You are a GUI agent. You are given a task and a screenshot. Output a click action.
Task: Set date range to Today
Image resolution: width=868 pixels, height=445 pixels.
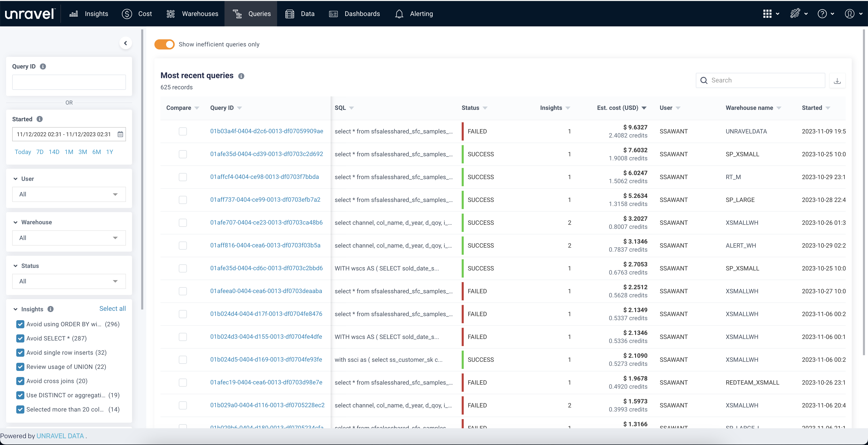(x=23, y=152)
